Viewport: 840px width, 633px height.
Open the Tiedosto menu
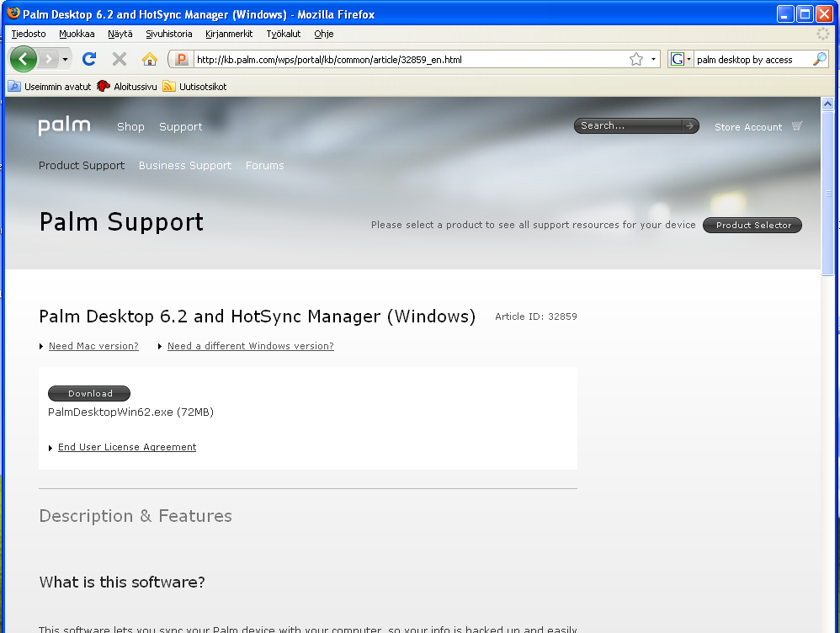29,34
